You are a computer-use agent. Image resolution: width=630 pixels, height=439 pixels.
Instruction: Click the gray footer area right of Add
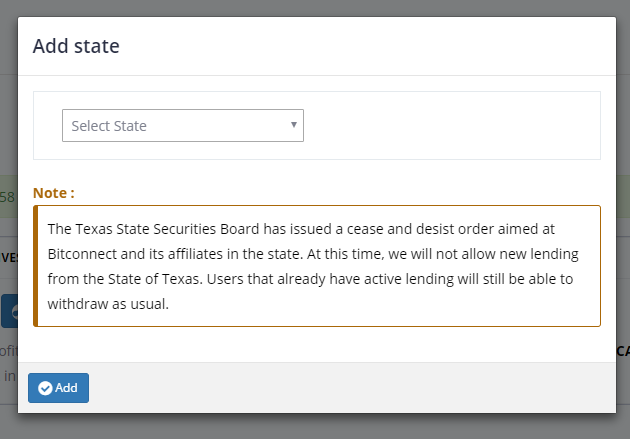(350, 388)
